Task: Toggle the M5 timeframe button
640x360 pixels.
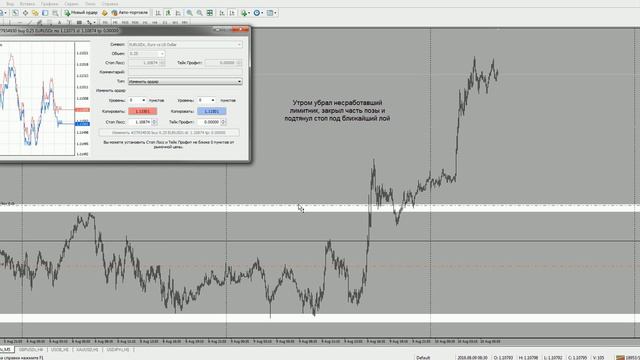Action: (x=115, y=22)
